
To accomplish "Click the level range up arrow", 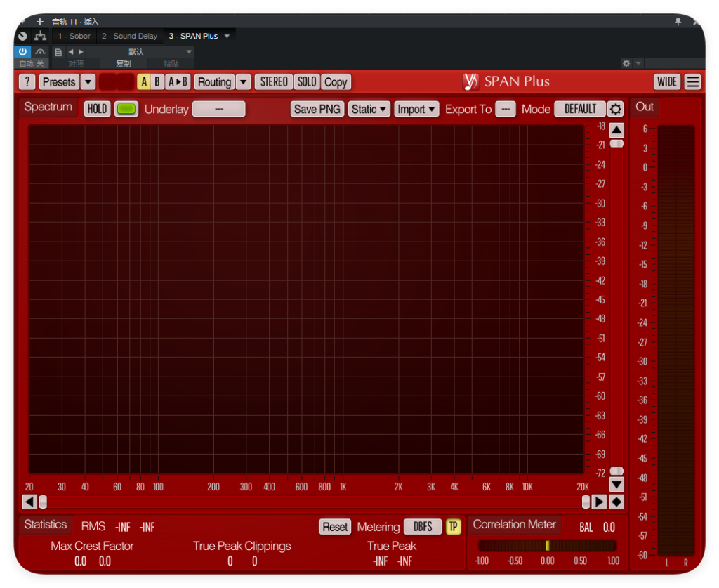I will pyautogui.click(x=616, y=130).
